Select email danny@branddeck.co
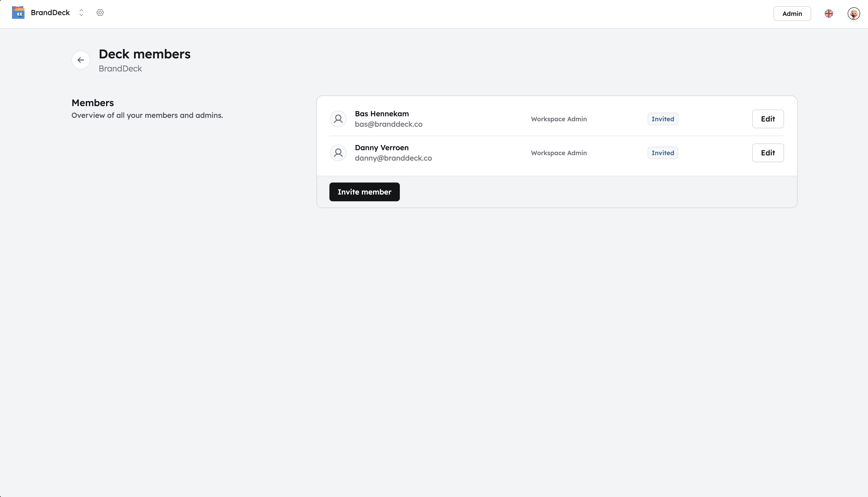The height and width of the screenshot is (497, 868). pos(393,158)
